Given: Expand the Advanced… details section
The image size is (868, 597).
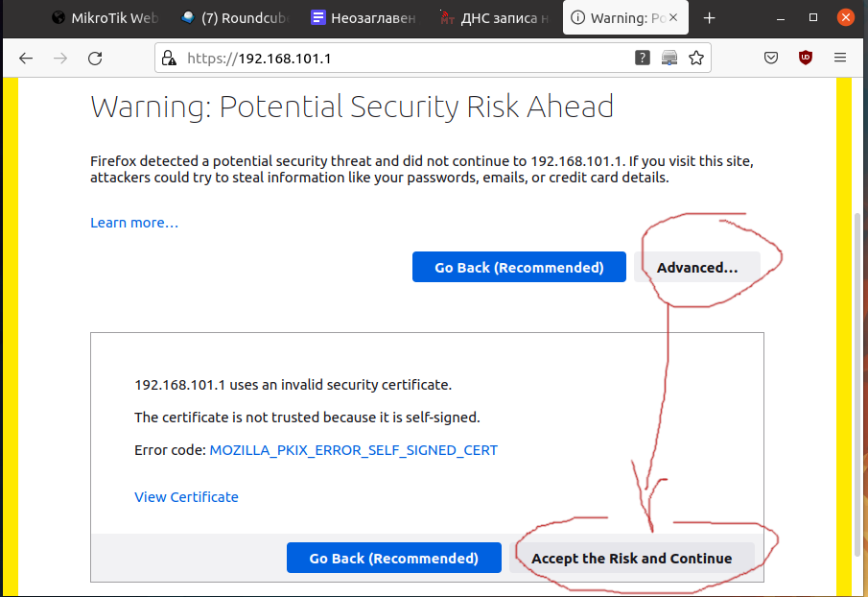Looking at the screenshot, I should [x=697, y=268].
